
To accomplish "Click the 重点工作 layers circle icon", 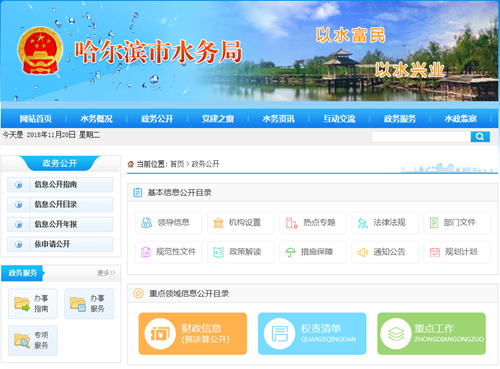I will (x=396, y=333).
